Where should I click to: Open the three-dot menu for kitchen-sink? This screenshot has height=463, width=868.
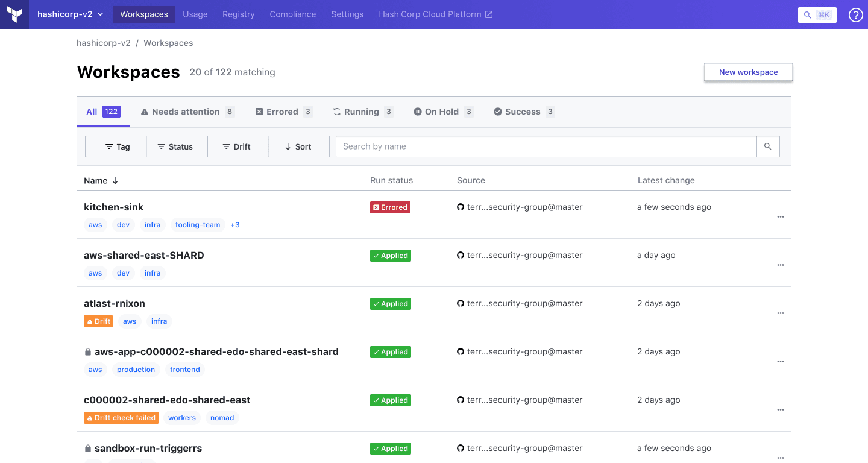pyautogui.click(x=781, y=217)
